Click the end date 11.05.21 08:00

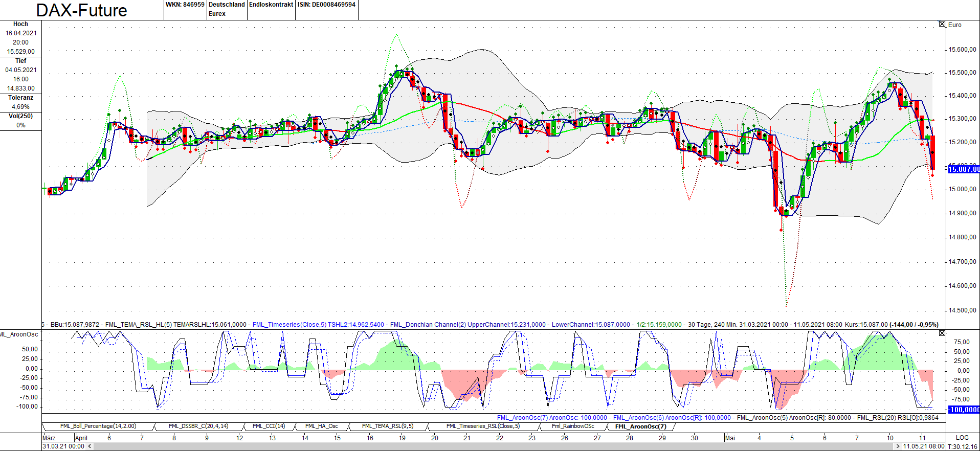[924, 446]
